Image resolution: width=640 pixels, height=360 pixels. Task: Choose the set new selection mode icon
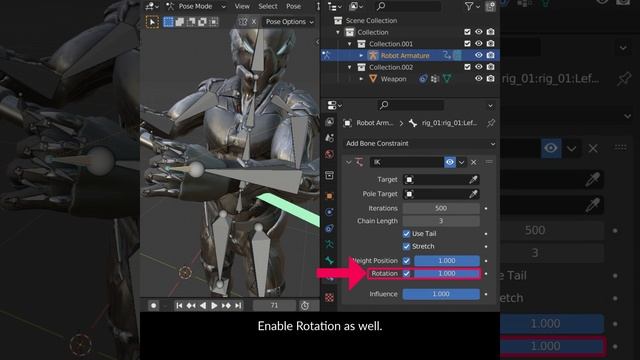[168, 22]
